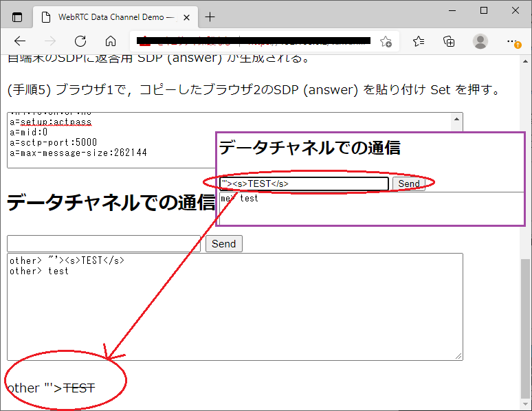Viewport: 532px width, 411px height.
Task: Open the Collections icon in toolbar
Action: [449, 41]
